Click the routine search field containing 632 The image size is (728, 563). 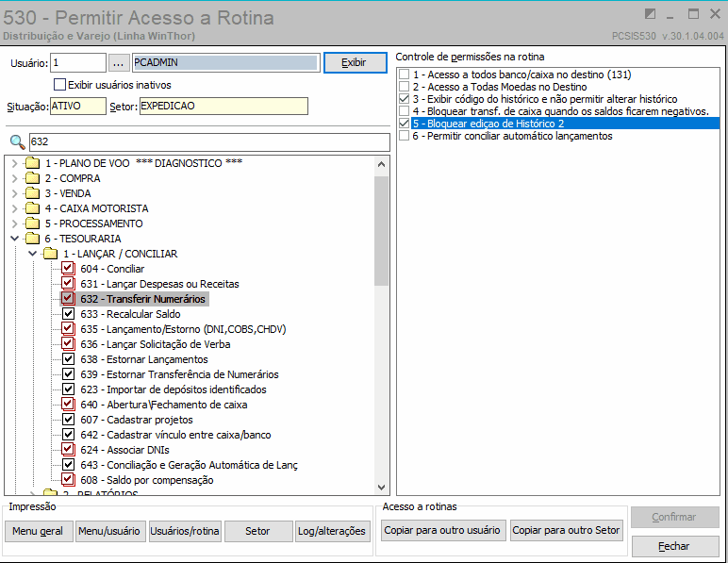pos(209,142)
